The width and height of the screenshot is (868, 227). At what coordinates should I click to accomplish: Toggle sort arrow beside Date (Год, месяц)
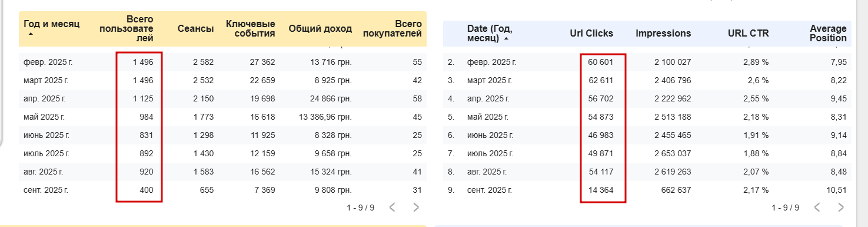pyautogui.click(x=505, y=39)
